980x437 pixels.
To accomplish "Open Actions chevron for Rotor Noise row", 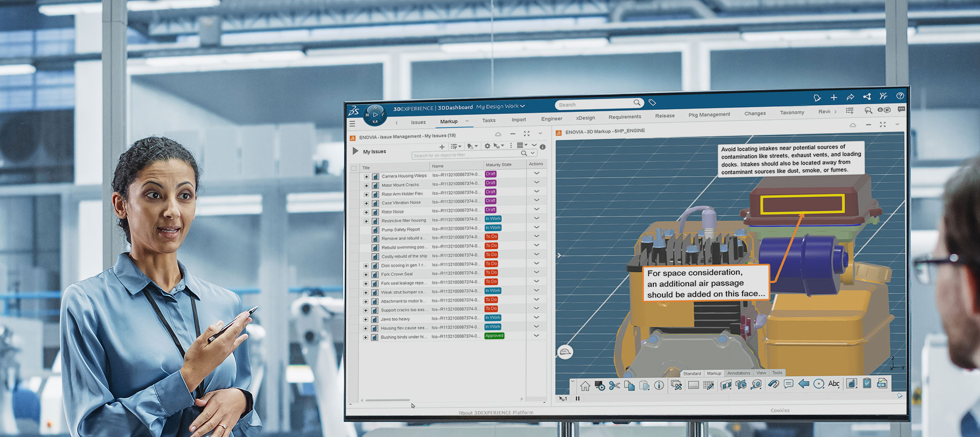I will click(536, 209).
